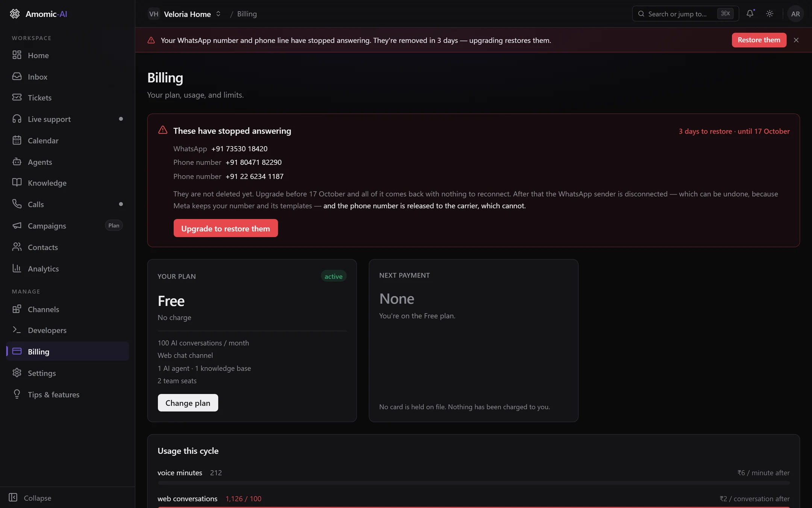
Task: Click the Billing card icon
Action: pyautogui.click(x=17, y=351)
